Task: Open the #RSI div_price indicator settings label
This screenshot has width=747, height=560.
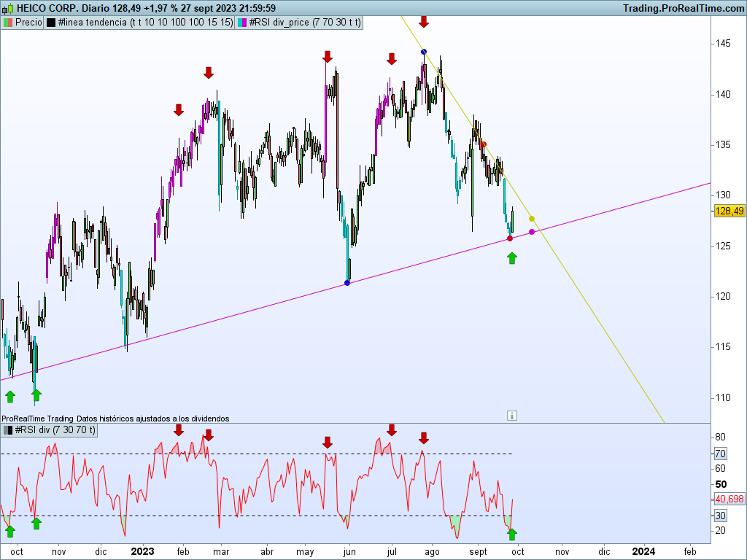Action: (x=305, y=23)
